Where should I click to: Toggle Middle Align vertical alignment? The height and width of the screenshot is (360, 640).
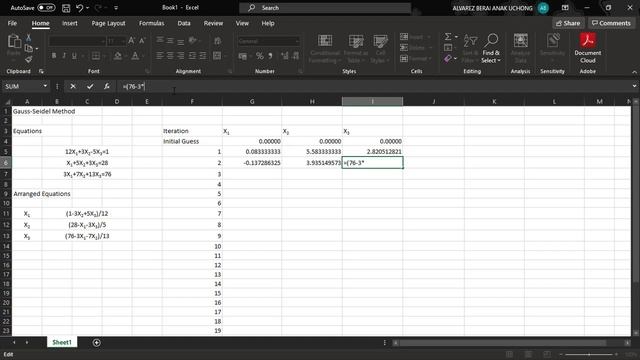170,40
